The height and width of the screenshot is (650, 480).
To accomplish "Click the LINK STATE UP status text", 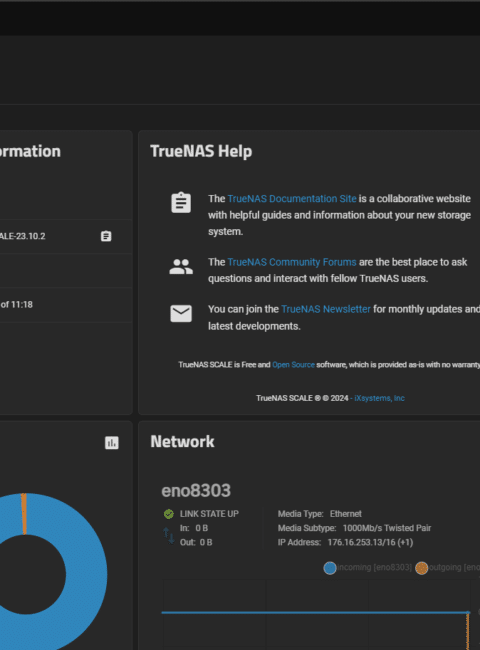I will tap(209, 514).
